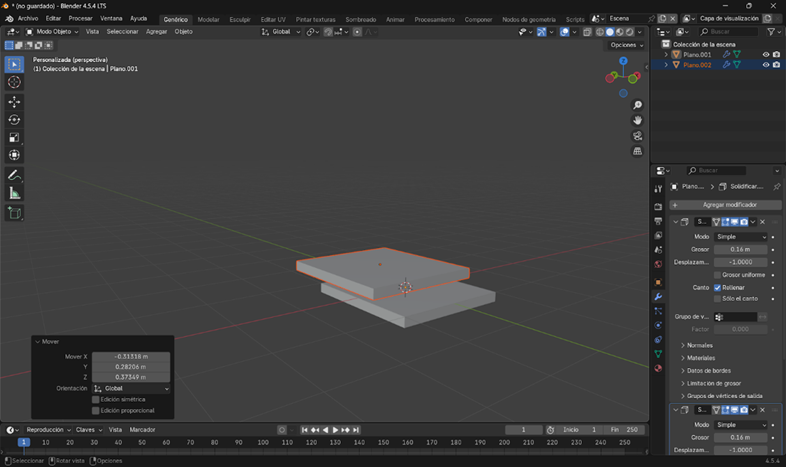The width and height of the screenshot is (786, 467).
Task: Hide Plano.001 with its eye icon
Action: [x=766, y=55]
